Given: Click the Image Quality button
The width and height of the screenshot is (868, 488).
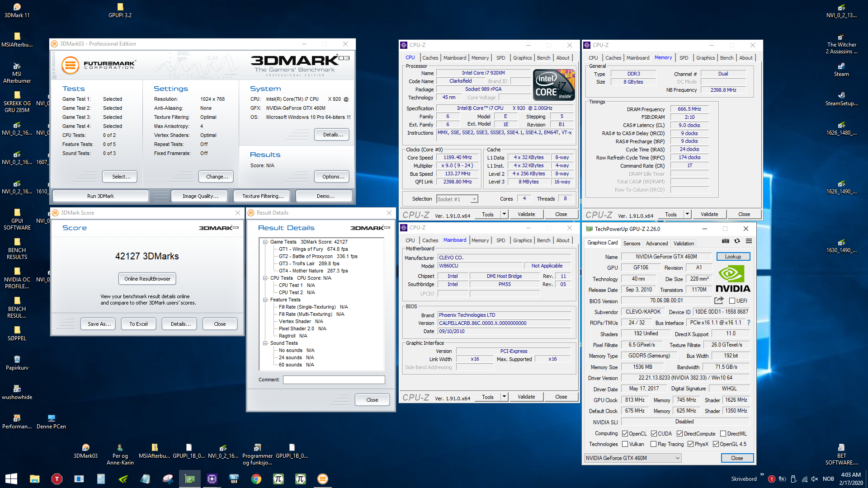Looking at the screenshot, I should point(200,196).
